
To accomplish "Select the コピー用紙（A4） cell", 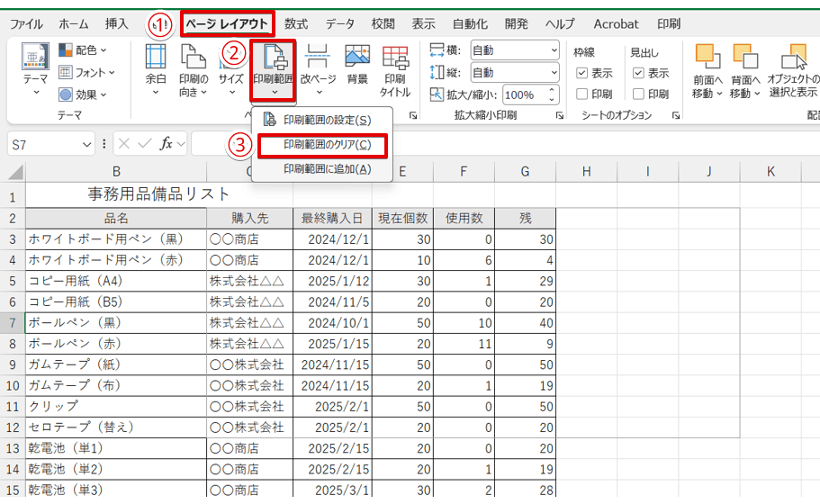I will (x=116, y=281).
